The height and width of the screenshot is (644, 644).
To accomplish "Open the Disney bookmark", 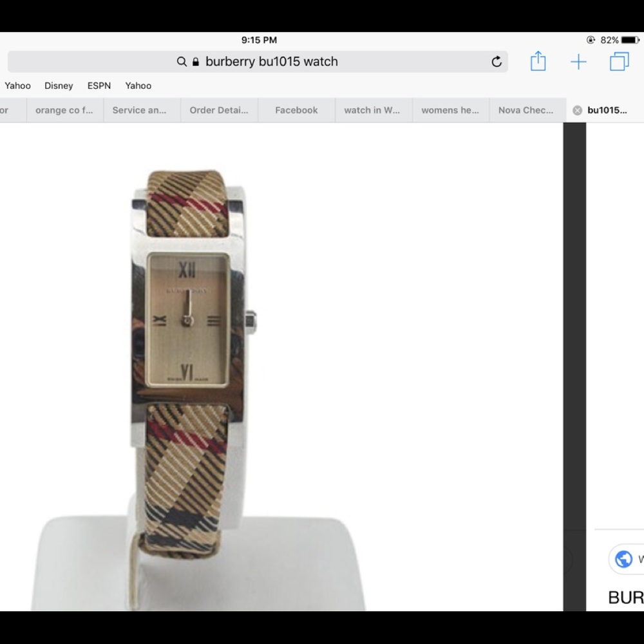I will coord(59,86).
